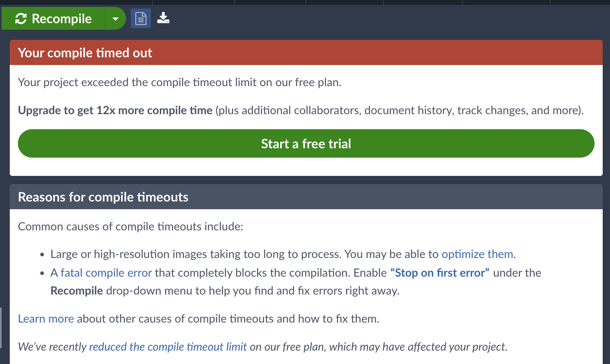The width and height of the screenshot is (610, 364).
Task: Click the "Learn more" link
Action: [46, 319]
